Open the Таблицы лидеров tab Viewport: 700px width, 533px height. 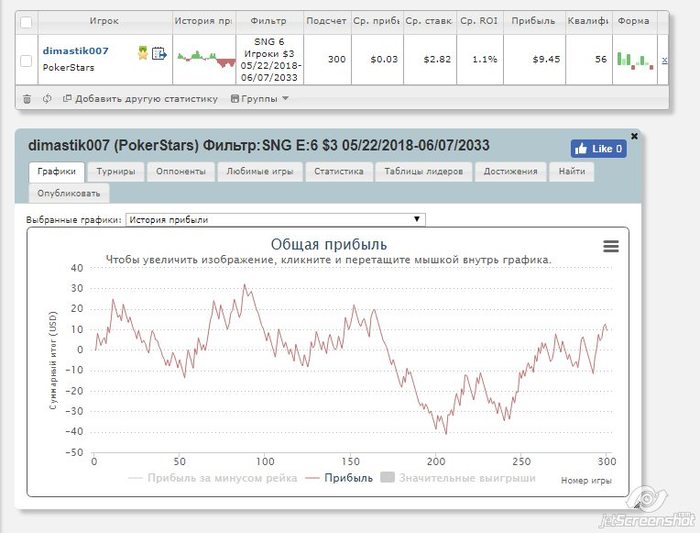(424, 171)
